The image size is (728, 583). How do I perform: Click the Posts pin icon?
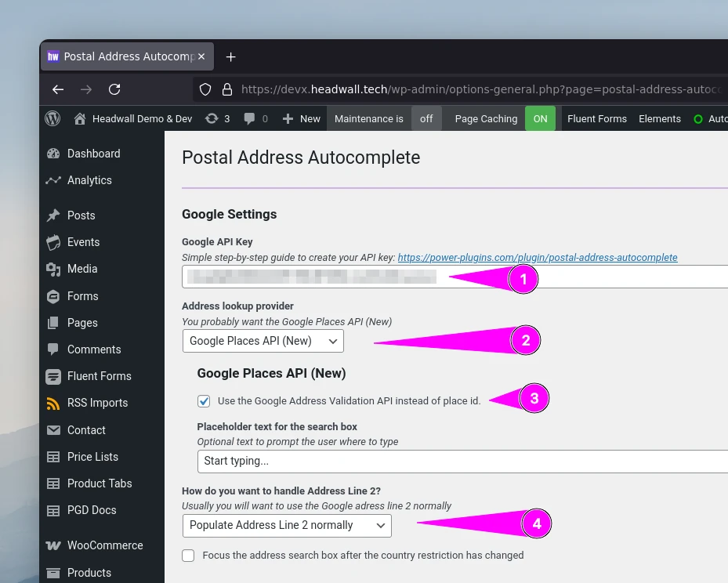[53, 215]
